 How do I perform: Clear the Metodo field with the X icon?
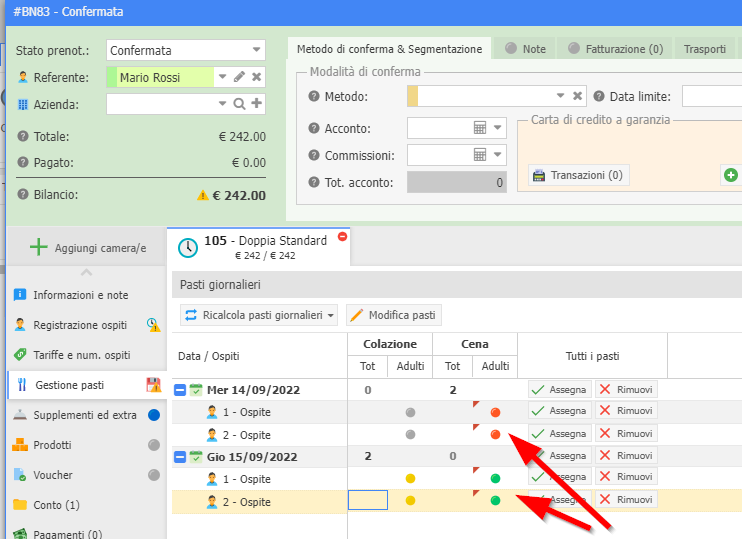[x=577, y=96]
